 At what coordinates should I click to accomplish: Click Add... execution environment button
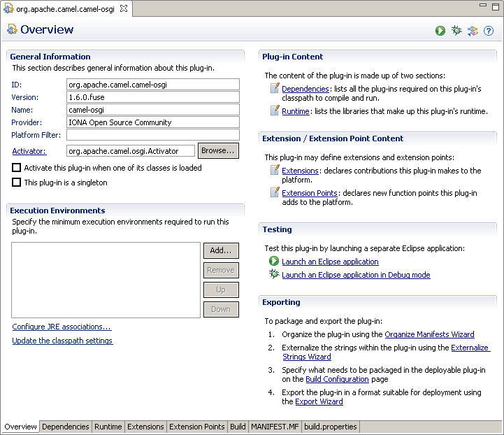pyautogui.click(x=221, y=250)
